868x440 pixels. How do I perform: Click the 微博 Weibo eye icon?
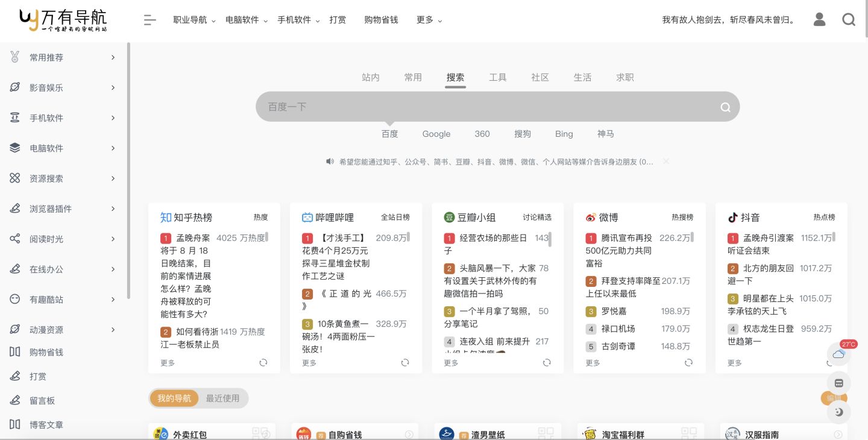[x=591, y=217]
